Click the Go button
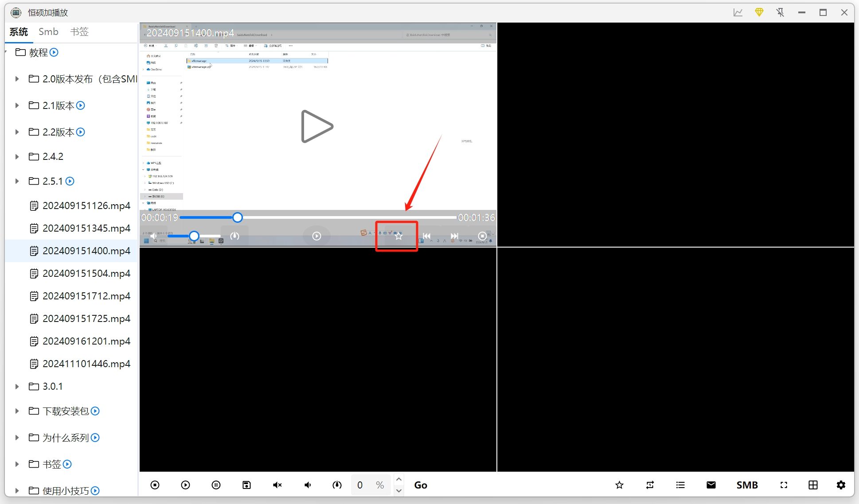This screenshot has width=859, height=504. tap(420, 485)
